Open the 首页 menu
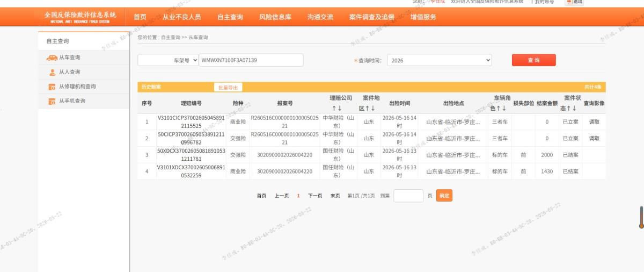Viewport: 644px width, 272px height. click(x=140, y=17)
